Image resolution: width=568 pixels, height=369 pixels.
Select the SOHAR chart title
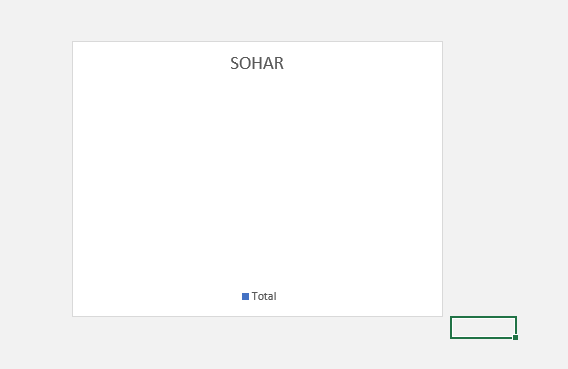pyautogui.click(x=257, y=63)
